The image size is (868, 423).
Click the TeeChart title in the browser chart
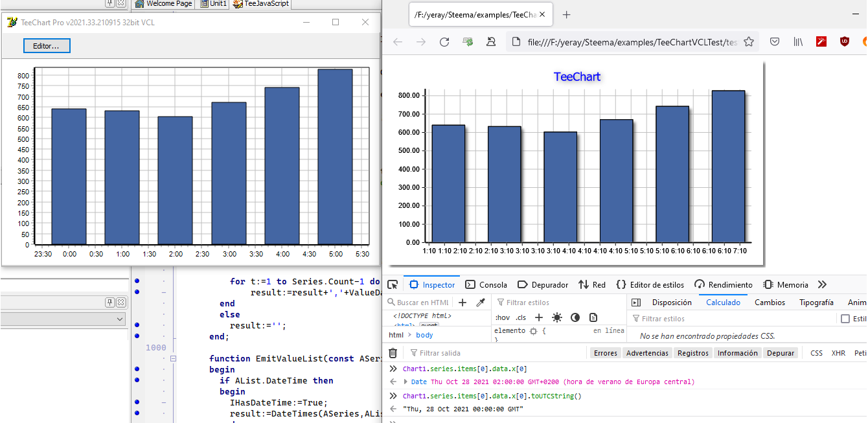point(577,76)
